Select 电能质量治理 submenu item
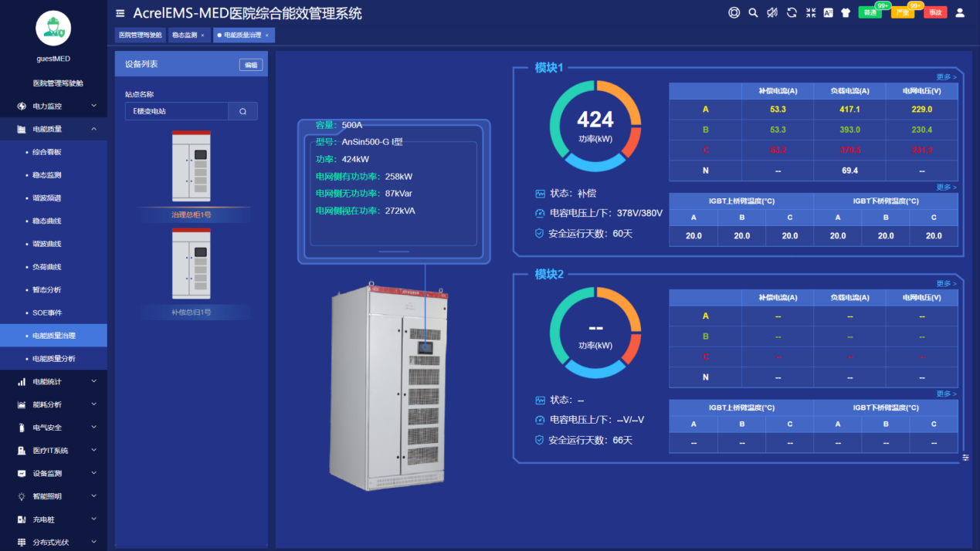The width and height of the screenshot is (980, 551). pos(53,336)
